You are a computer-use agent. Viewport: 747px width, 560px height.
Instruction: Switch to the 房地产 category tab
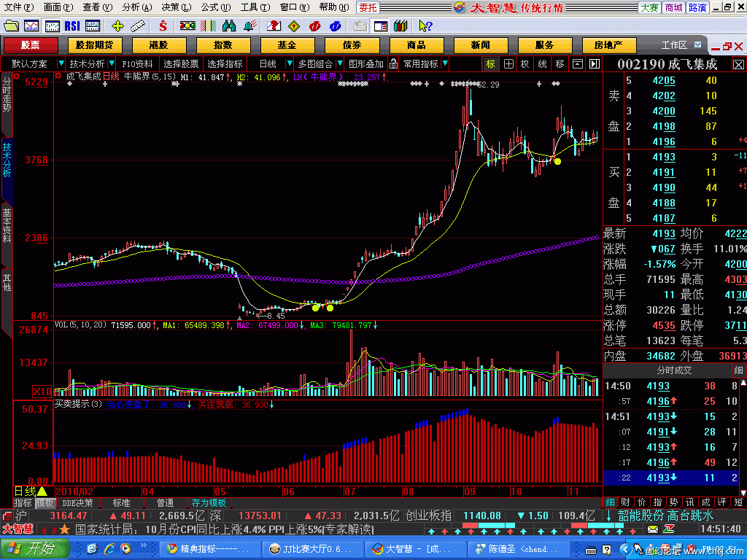tap(608, 44)
